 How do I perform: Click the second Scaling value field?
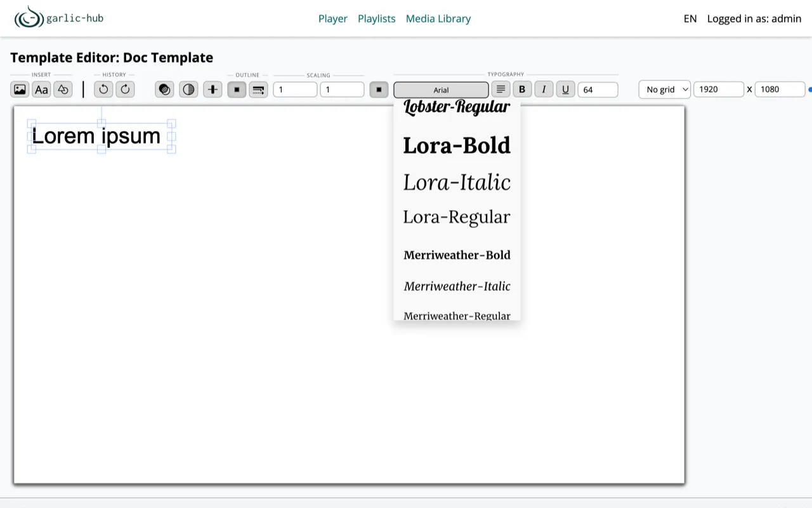[x=342, y=90]
